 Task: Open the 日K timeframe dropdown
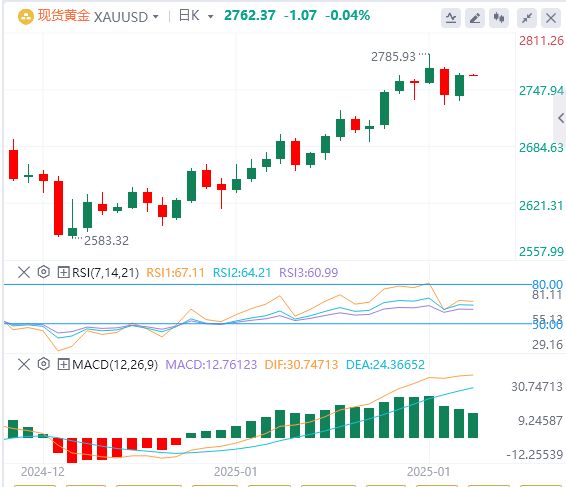(210, 17)
